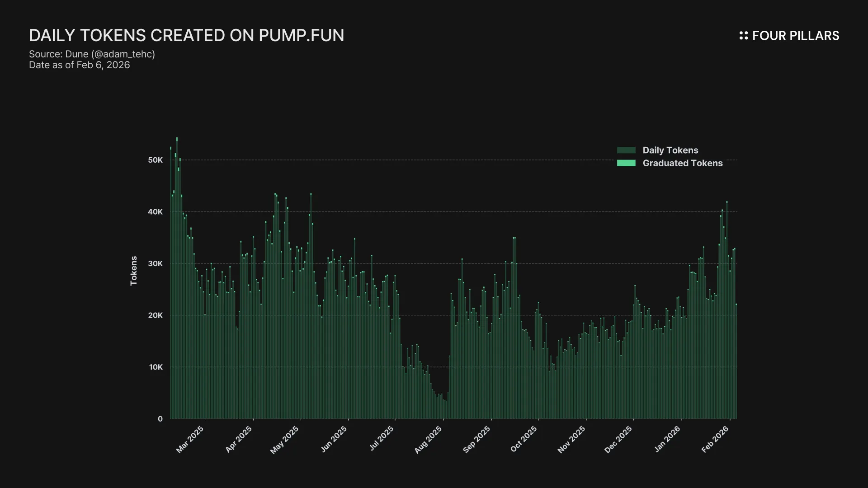Click the Feb 2026 x-axis label
Image resolution: width=868 pixels, height=488 pixels.
[715, 439]
